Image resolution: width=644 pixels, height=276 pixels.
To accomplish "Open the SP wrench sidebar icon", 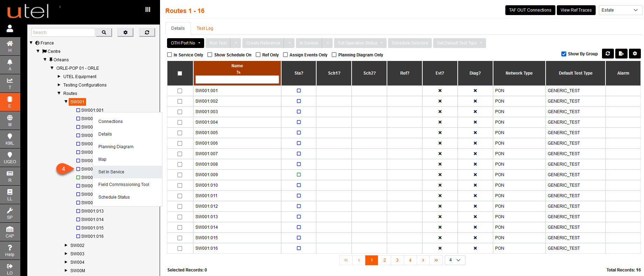I will [10, 213].
